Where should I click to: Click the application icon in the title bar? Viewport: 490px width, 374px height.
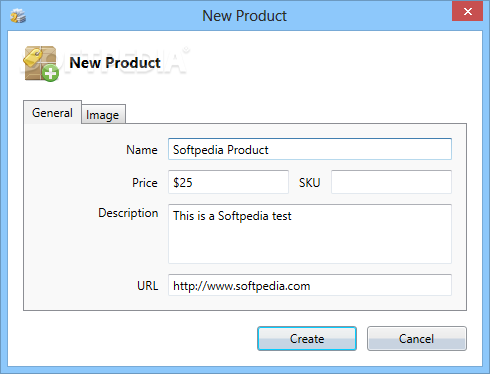(18, 16)
